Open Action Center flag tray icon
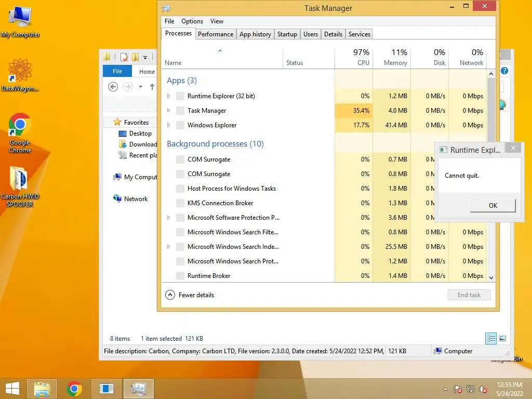 [x=458, y=389]
